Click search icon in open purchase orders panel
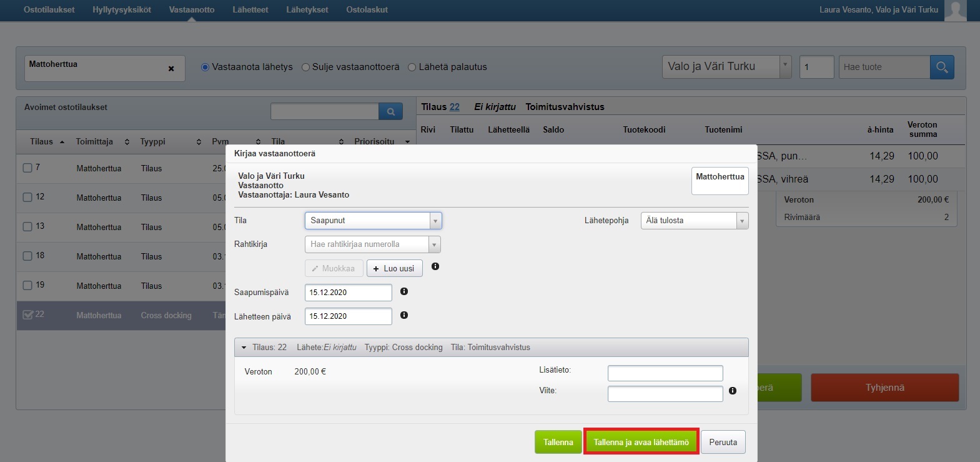Viewport: 980px width, 462px height. point(390,112)
